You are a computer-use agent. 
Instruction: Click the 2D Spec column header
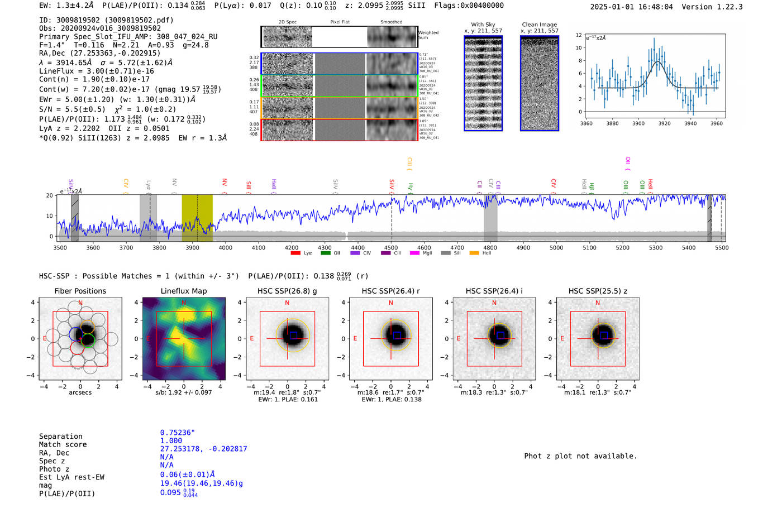(288, 22)
